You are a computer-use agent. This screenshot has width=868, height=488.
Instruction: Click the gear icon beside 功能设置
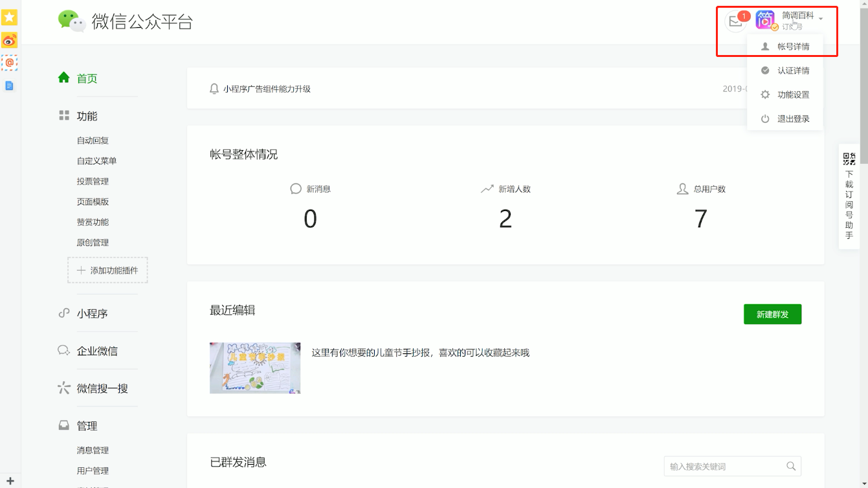pyautogui.click(x=765, y=94)
